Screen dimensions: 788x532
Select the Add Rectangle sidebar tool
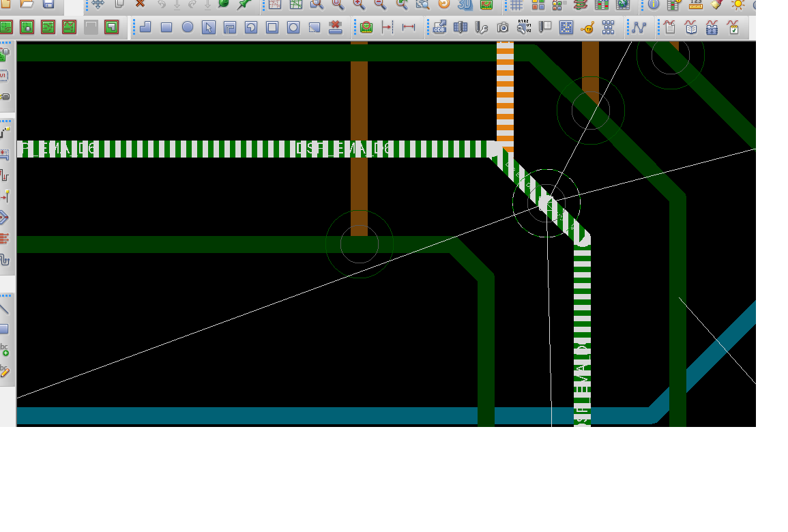pyautogui.click(x=5, y=329)
